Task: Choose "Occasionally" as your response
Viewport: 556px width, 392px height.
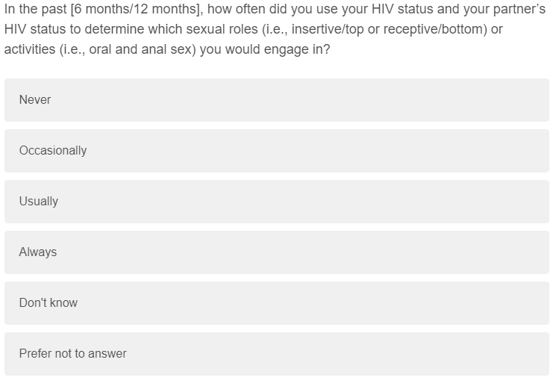Action: tap(276, 151)
